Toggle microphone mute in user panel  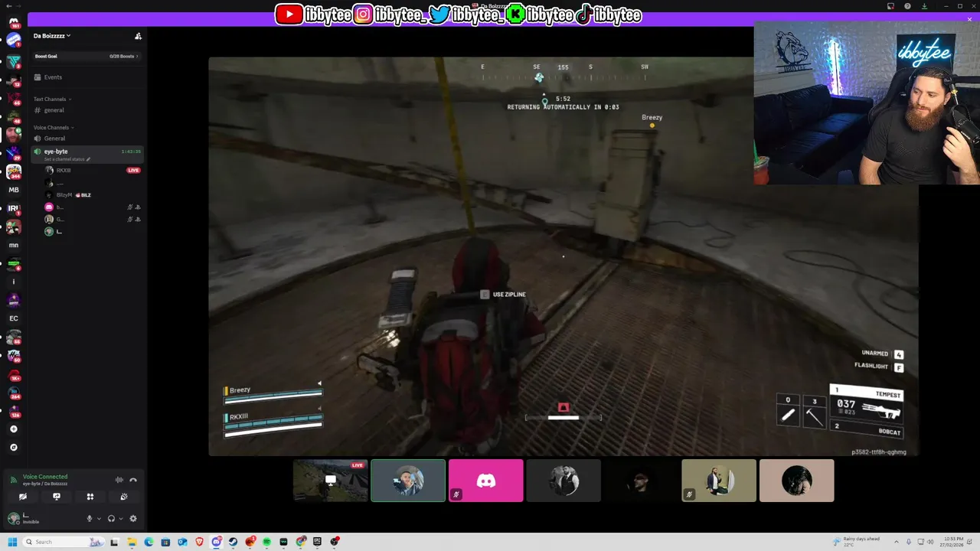pos(90,519)
